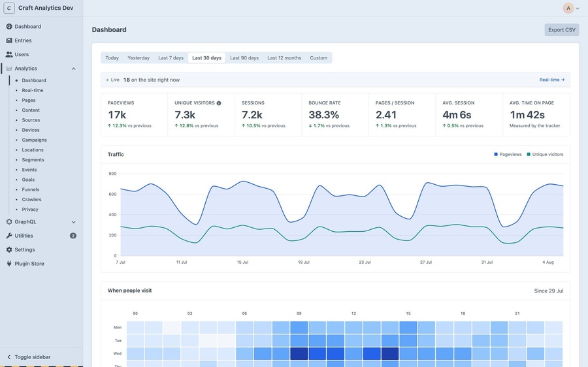Open the Content analytics subitem
This screenshot has width=588, height=367.
point(31,110)
